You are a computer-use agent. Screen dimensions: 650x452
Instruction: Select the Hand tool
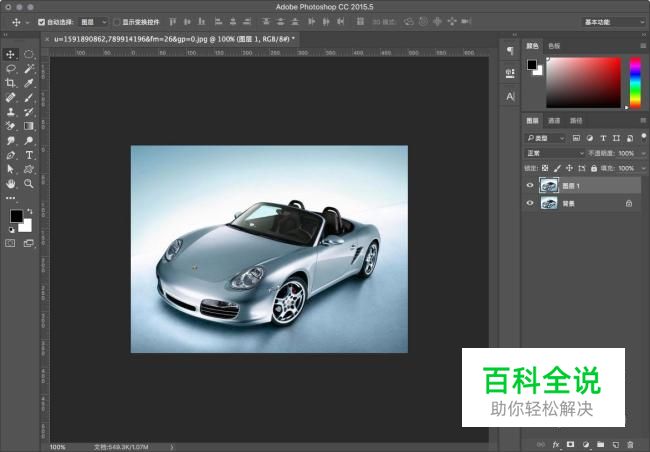[11, 184]
